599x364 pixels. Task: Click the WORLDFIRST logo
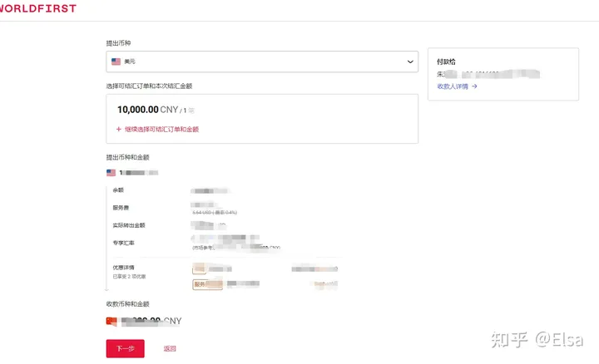37,8
